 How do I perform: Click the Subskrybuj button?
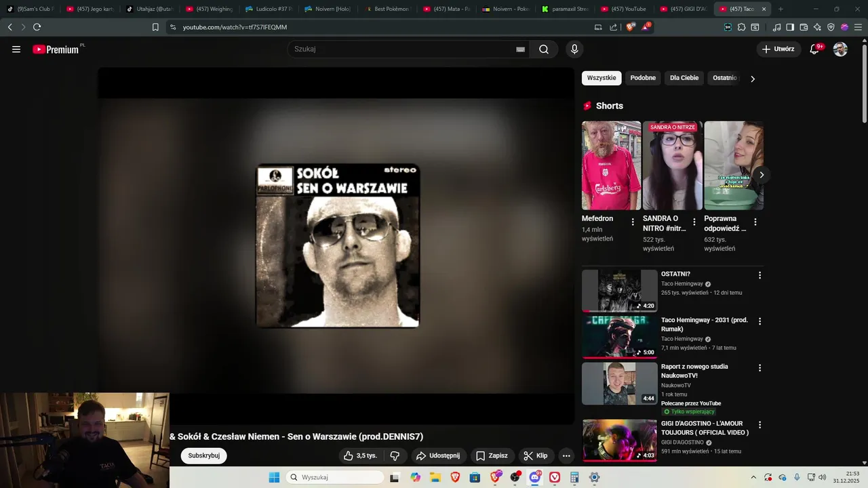click(x=203, y=455)
